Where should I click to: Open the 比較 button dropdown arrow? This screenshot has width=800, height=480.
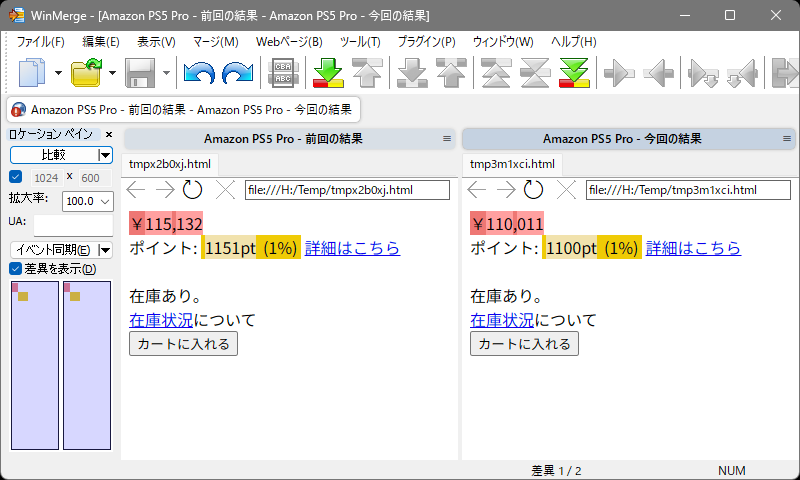coord(105,155)
